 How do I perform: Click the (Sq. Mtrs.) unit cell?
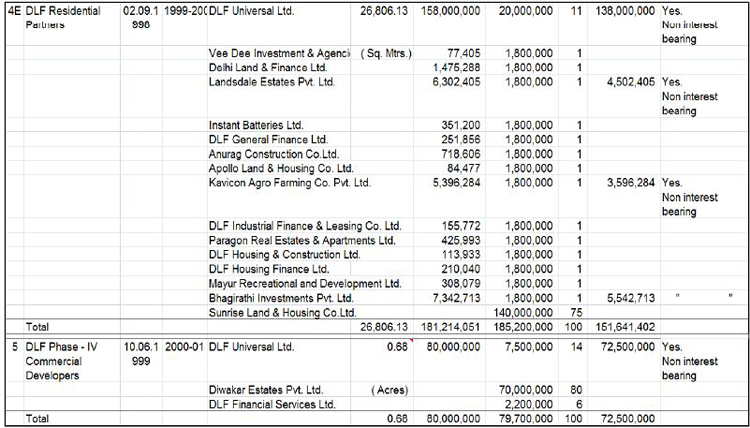coord(385,51)
